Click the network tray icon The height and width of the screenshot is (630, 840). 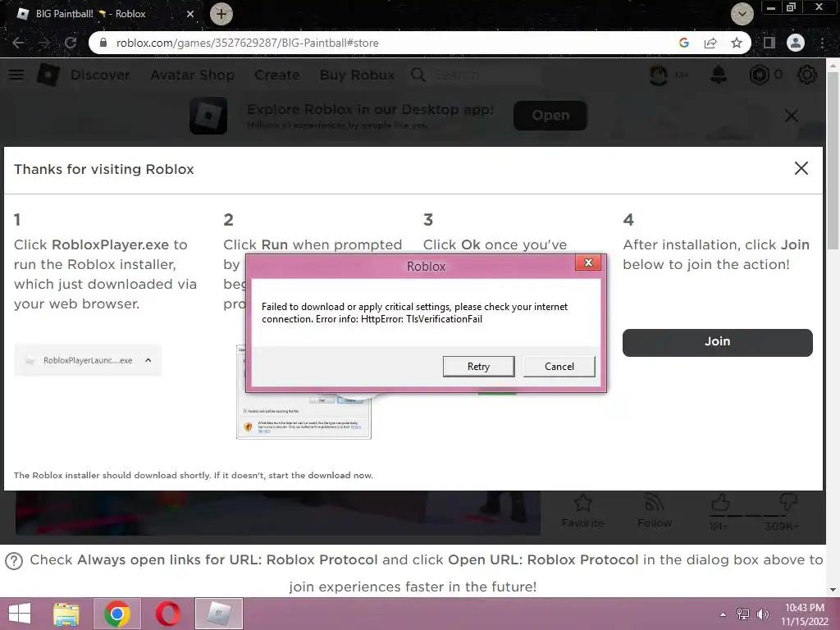click(743, 614)
